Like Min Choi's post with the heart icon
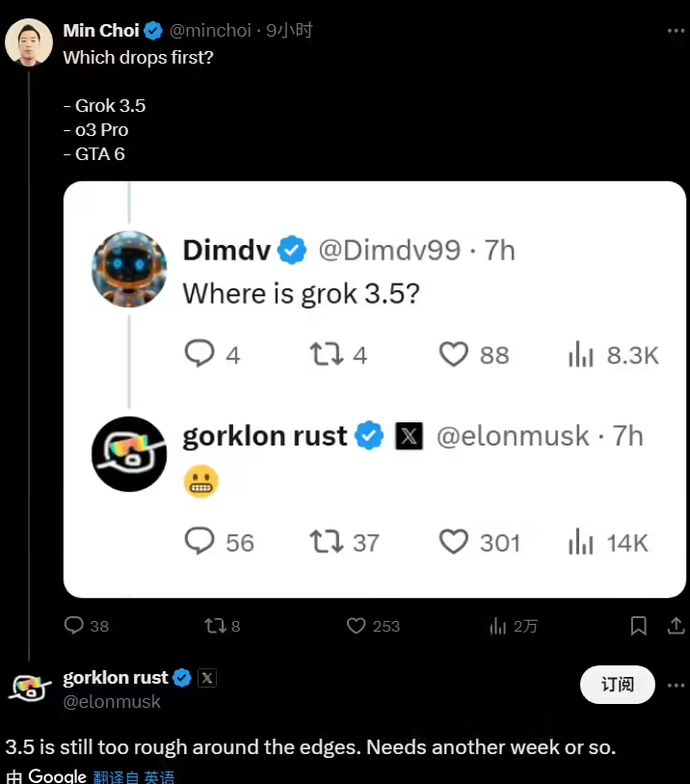This screenshot has height=784, width=690. pyautogui.click(x=357, y=626)
